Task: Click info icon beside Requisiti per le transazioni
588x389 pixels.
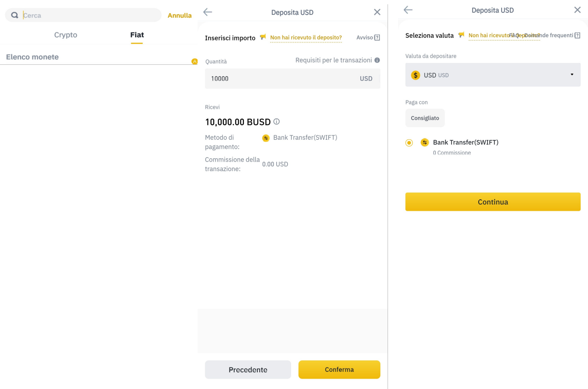Action: (377, 61)
